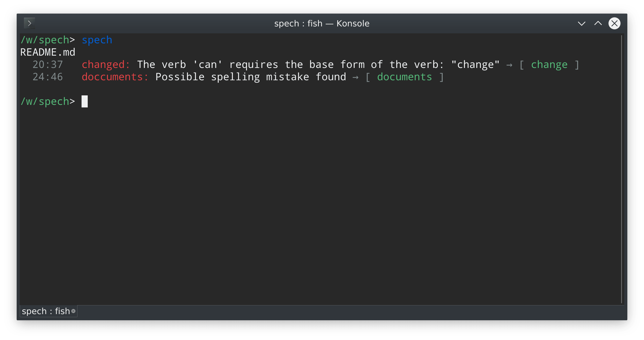Viewport: 644px width, 340px height.
Task: Open the Konsole window menu icon
Action: coord(29,23)
